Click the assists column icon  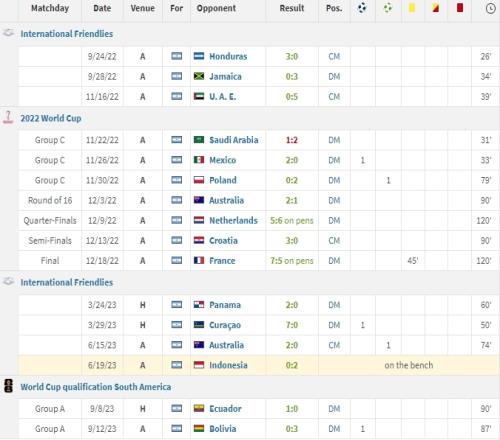(x=388, y=8)
